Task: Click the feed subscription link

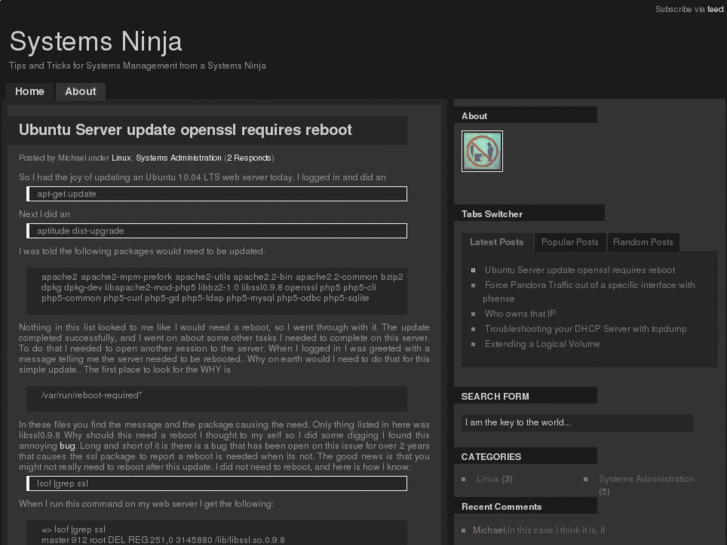Action: click(715, 9)
